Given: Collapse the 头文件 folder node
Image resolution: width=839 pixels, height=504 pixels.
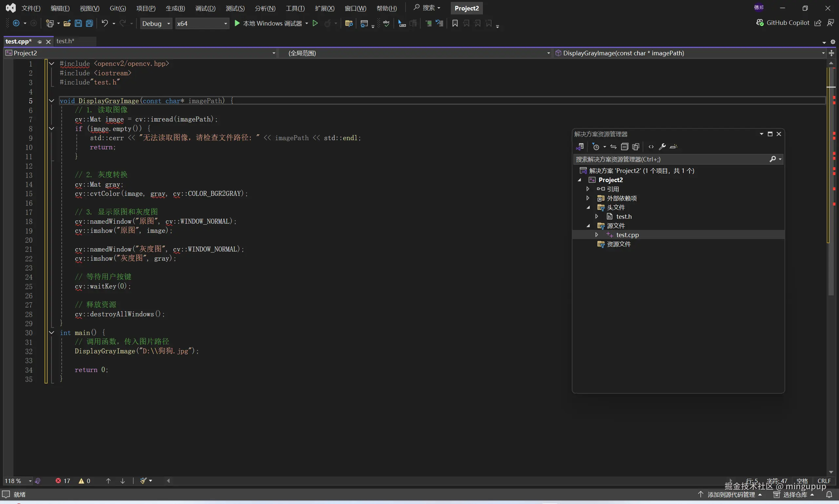Looking at the screenshot, I should pos(588,208).
